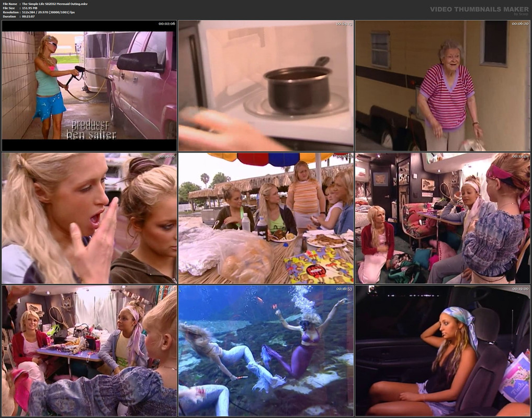This screenshot has height=418, width=532.
Task: Open the microwave pot thumbnail
Action: 266,86
